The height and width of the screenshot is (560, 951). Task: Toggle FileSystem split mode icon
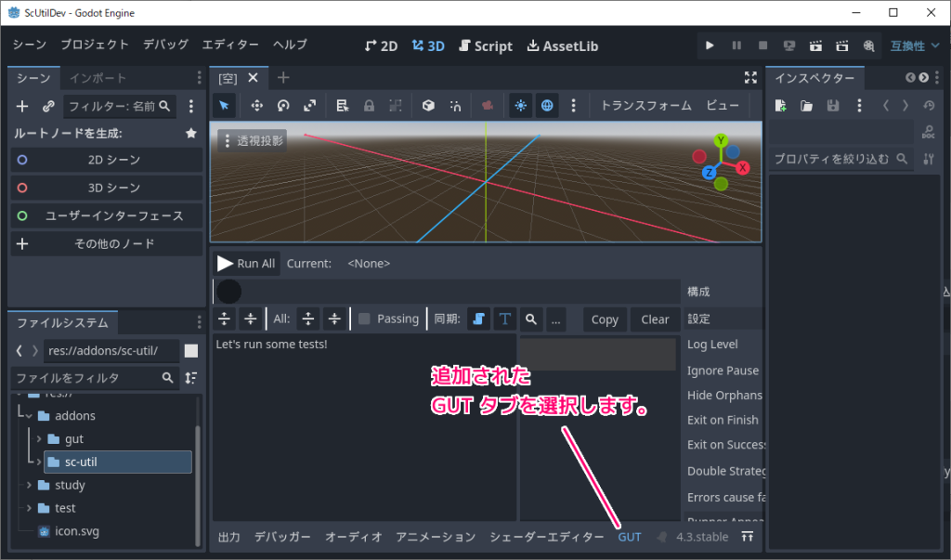(x=191, y=351)
